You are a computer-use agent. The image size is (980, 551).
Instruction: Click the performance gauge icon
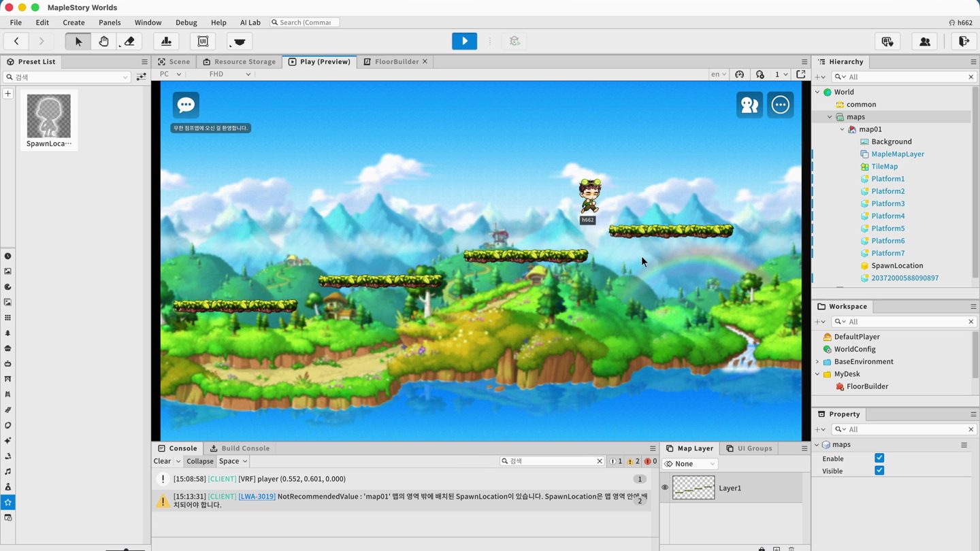(740, 74)
